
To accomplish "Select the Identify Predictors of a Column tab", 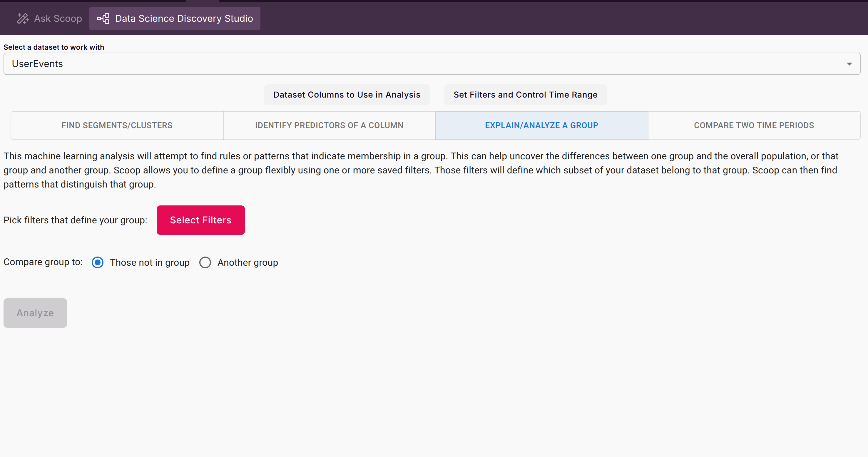I will [329, 125].
